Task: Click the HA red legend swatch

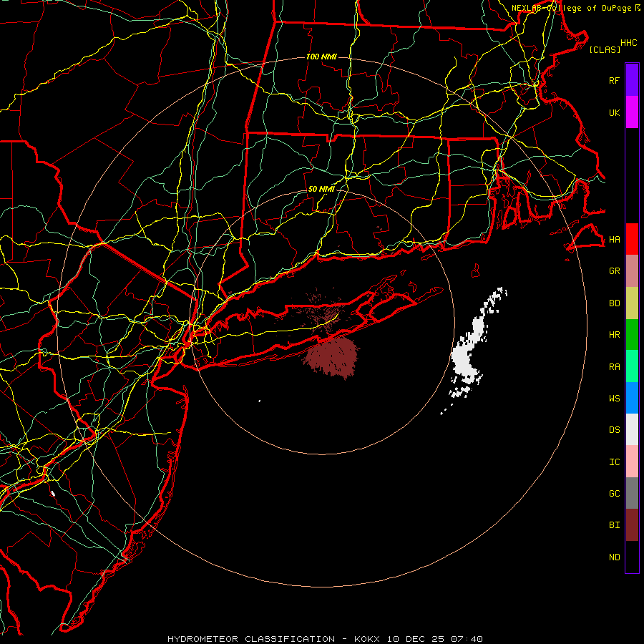Action: (632, 239)
